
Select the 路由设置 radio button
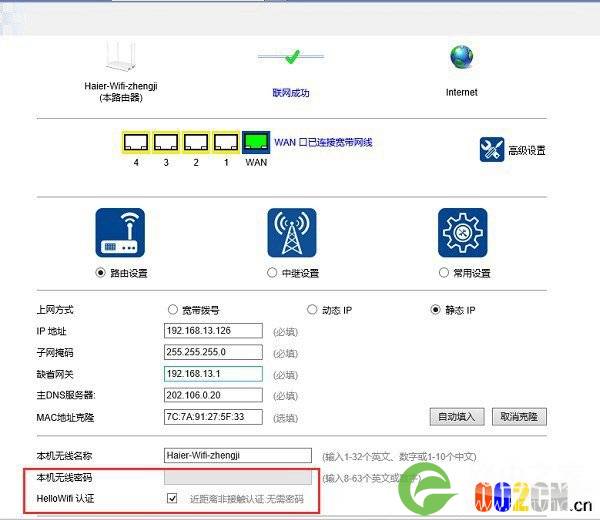100,273
